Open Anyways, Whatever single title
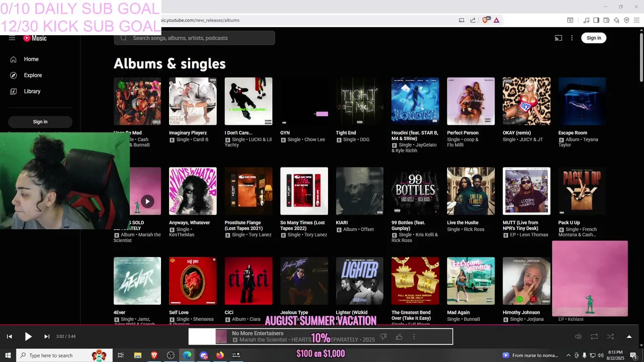Image resolution: width=644 pixels, height=362 pixels. 190,223
